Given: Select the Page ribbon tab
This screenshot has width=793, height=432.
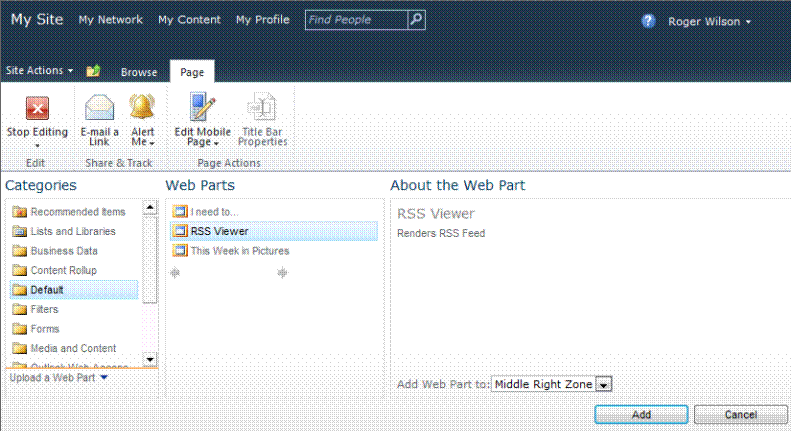Looking at the screenshot, I should click(192, 72).
